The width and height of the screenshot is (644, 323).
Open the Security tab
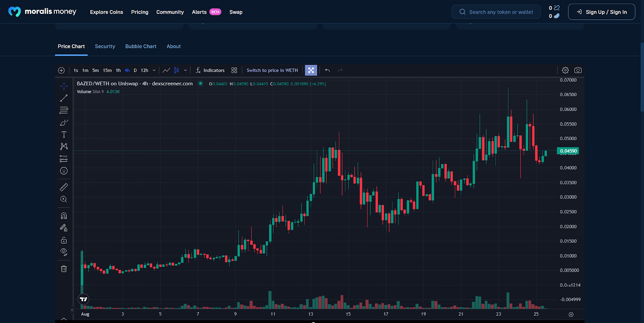click(x=105, y=46)
